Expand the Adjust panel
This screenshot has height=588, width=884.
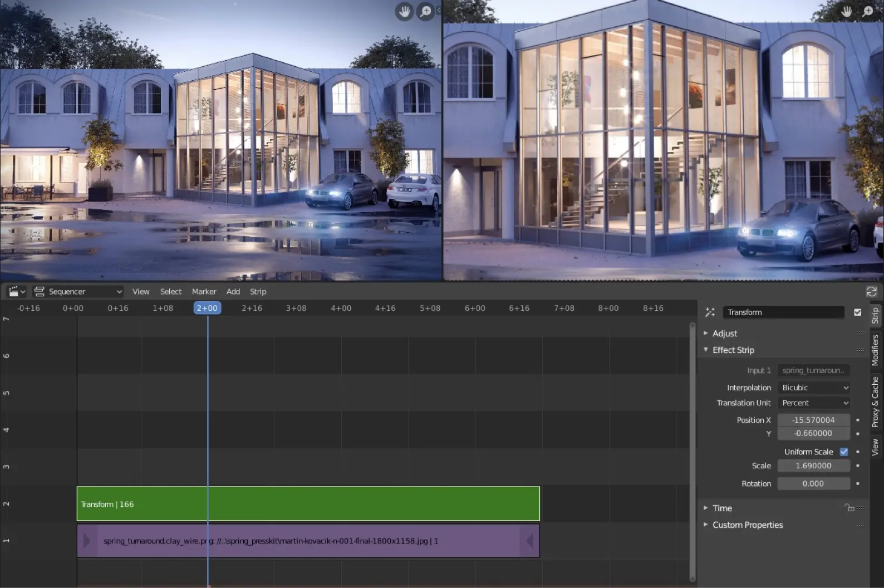coord(724,333)
